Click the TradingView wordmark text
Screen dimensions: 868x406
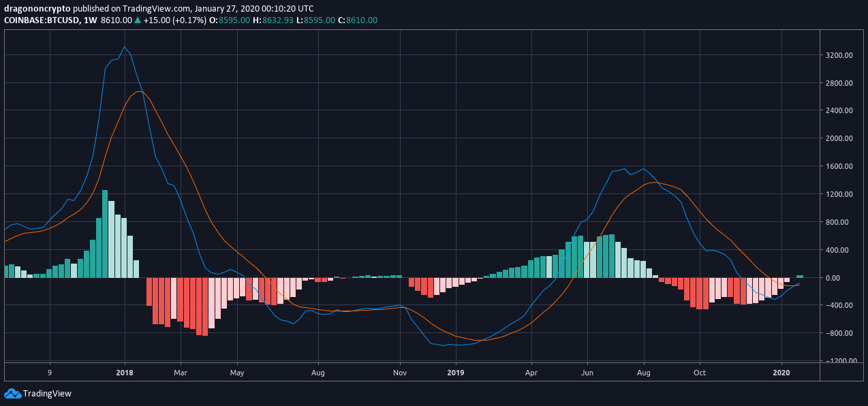(x=47, y=394)
